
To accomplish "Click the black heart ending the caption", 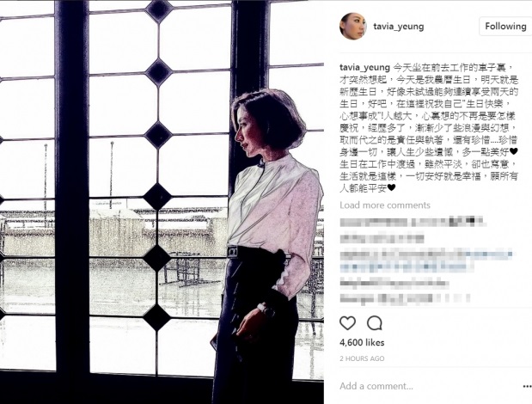I will [391, 187].
